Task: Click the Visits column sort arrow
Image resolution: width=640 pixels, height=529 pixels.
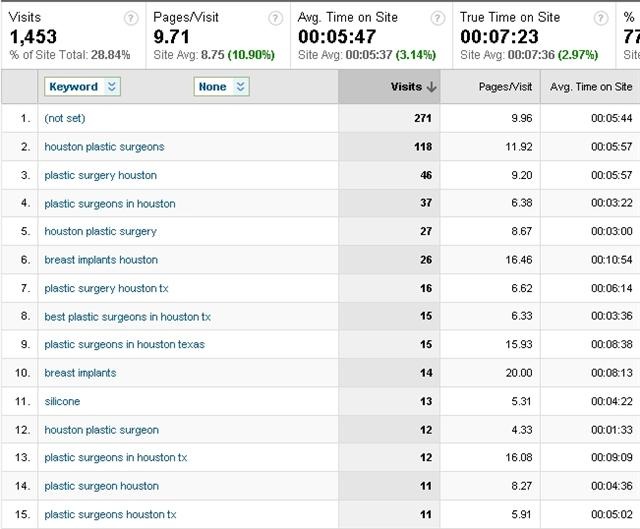Action: point(431,87)
